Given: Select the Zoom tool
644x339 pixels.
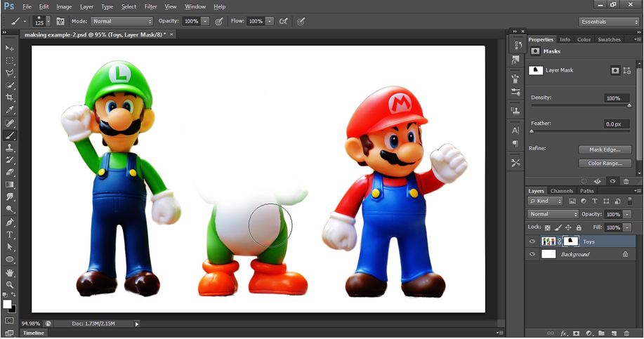Looking at the screenshot, I should click(9, 285).
